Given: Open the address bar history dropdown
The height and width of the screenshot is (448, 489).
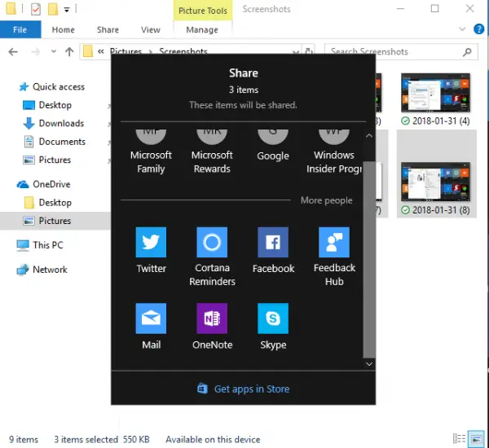Looking at the screenshot, I should click(x=295, y=52).
